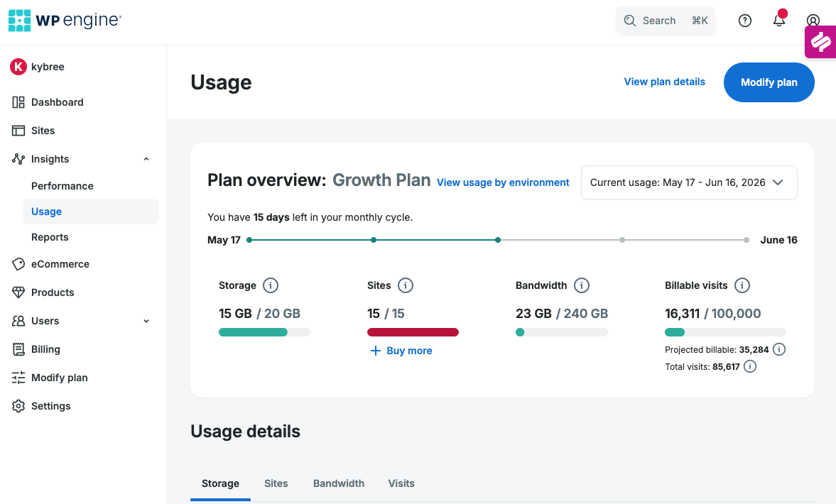Image resolution: width=836 pixels, height=504 pixels.
Task: Open the Current usage date range dropdown
Action: point(689,182)
